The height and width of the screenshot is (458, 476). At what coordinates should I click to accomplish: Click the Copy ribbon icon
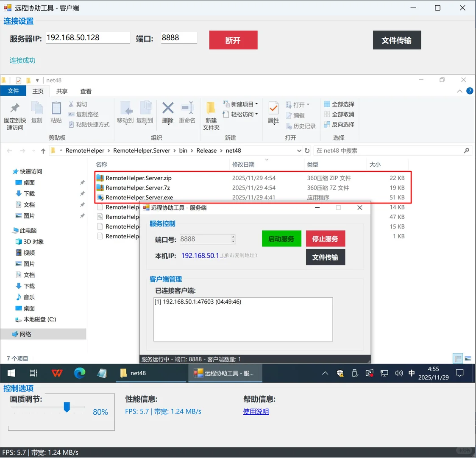37,108
